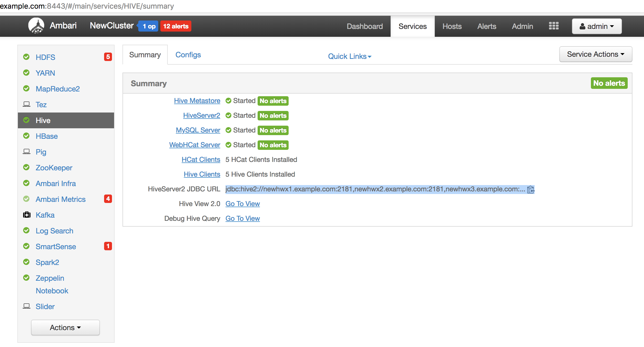This screenshot has height=347, width=644.
Task: Open the Actions dropdown below the service list
Action: coord(65,328)
